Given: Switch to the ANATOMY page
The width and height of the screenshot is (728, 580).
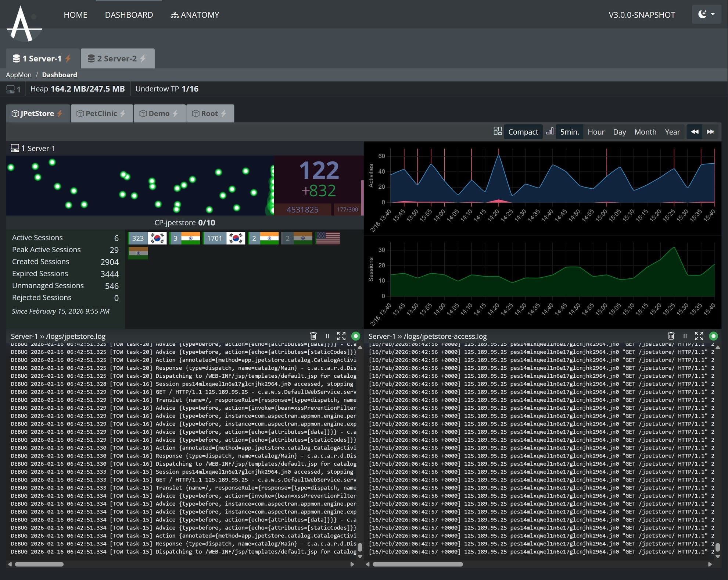Looking at the screenshot, I should pos(195,15).
